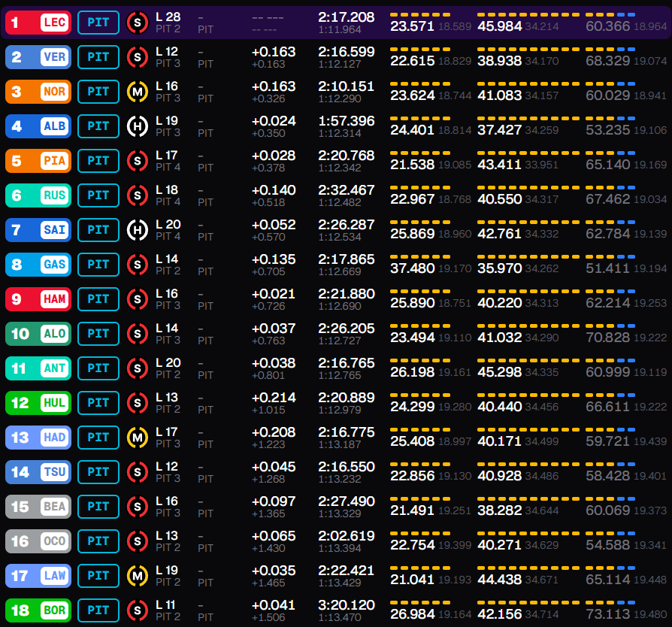Click LAW's medium tyre compound icon
672x627 pixels.
pyautogui.click(x=137, y=576)
